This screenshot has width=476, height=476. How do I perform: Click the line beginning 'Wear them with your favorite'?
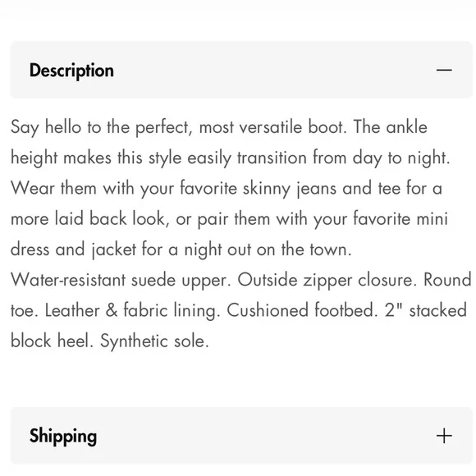point(227,188)
